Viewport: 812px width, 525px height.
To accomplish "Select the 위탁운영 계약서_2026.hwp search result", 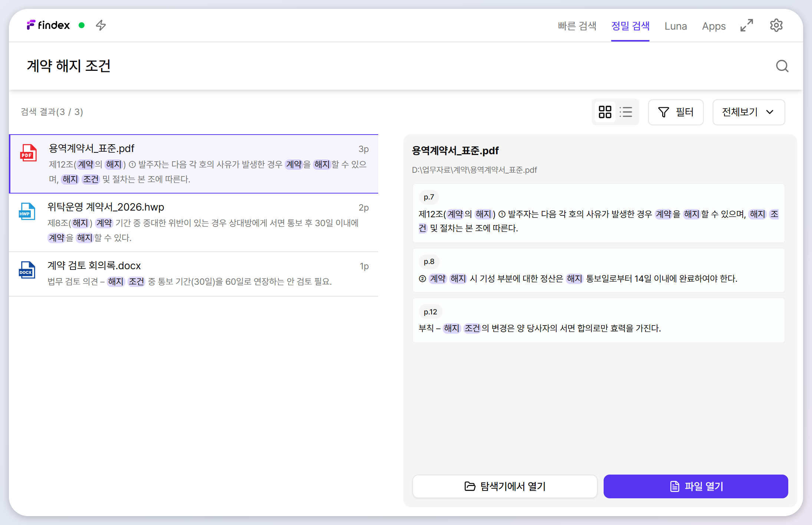I will click(194, 222).
